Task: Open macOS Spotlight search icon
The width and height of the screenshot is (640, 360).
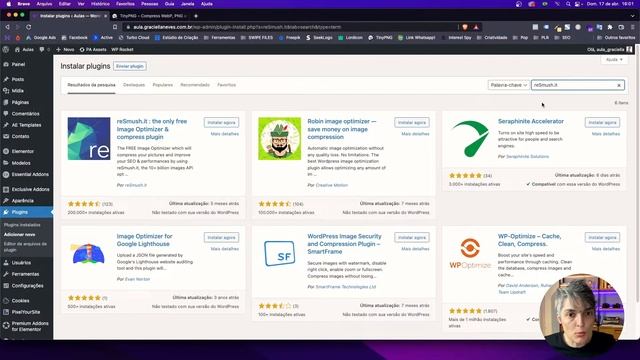Action: (568, 4)
